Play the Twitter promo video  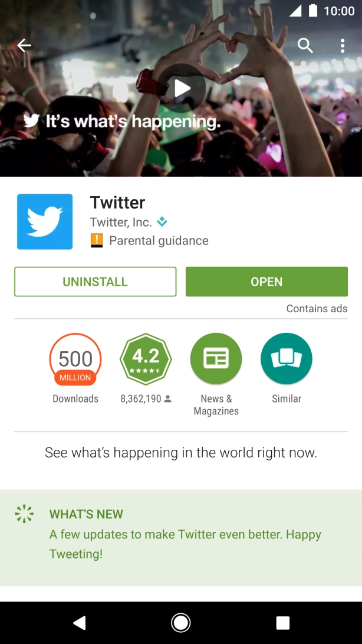tap(182, 88)
